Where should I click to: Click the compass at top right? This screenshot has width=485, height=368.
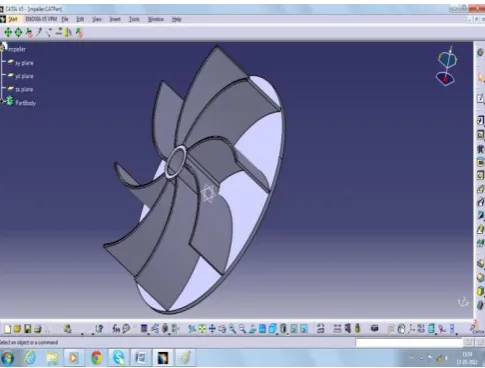tap(447, 66)
